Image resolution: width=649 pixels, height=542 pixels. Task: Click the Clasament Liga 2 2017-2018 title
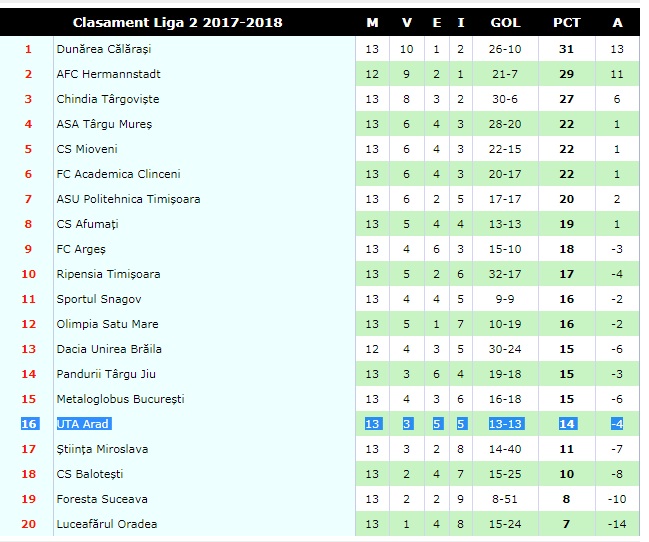point(178,22)
